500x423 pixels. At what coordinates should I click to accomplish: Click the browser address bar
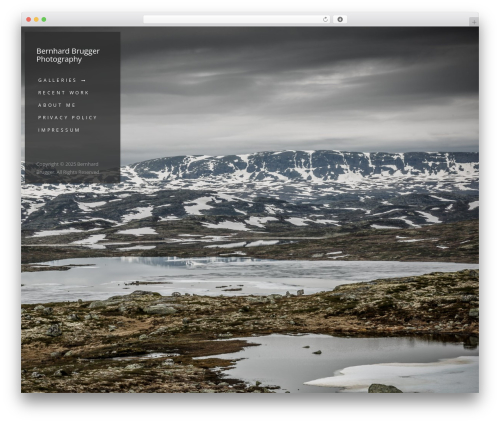(x=236, y=19)
